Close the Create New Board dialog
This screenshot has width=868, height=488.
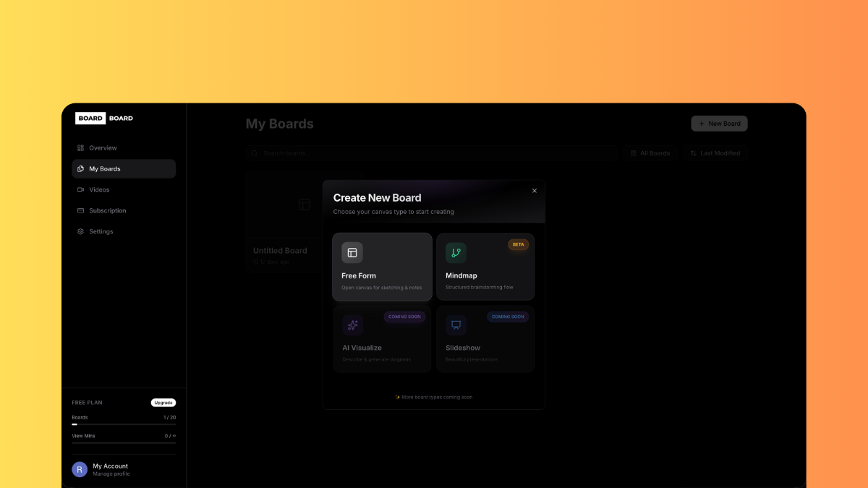click(535, 191)
